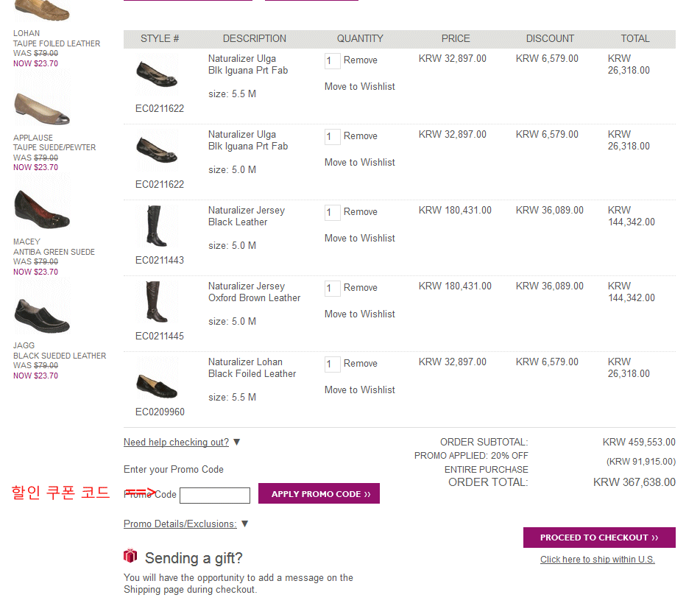Move Ulga size 5.5 M to Wishlist

(359, 87)
